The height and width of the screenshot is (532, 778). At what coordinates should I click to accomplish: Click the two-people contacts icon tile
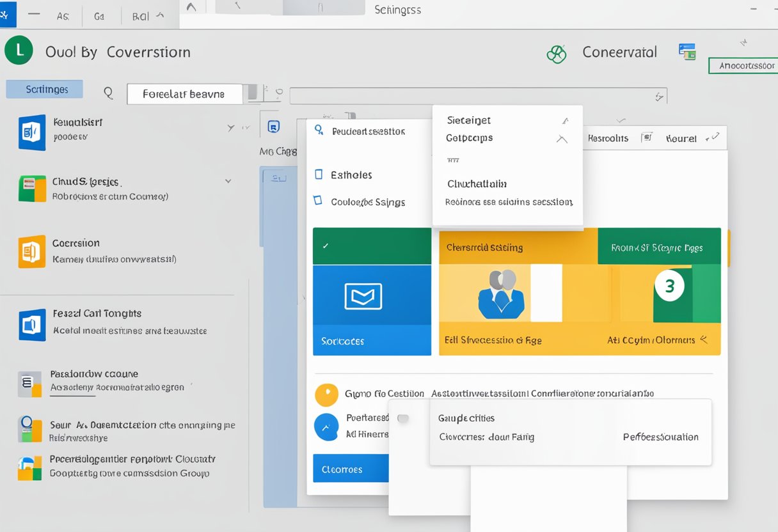coord(501,294)
